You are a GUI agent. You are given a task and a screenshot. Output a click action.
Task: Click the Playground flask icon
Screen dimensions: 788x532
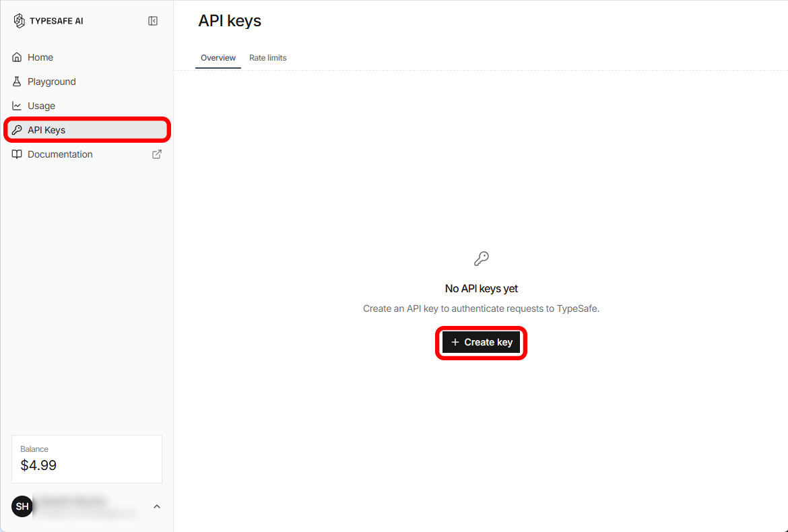[x=17, y=81]
